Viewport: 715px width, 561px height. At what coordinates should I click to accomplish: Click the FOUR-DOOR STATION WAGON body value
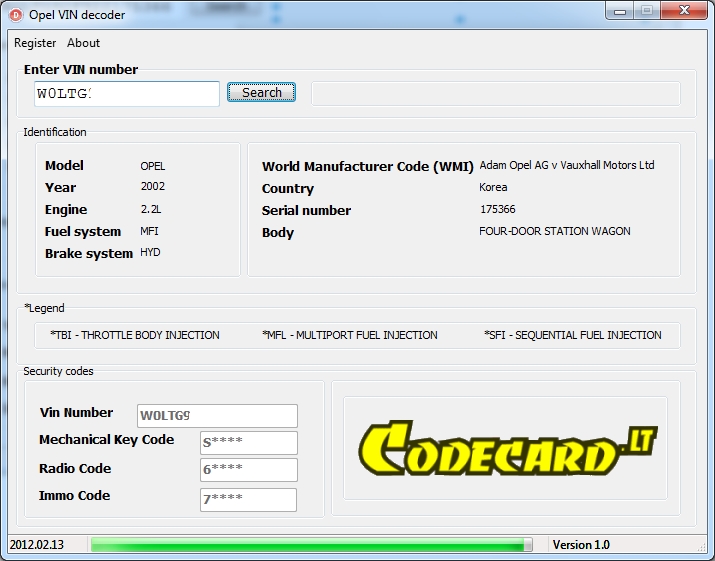pos(554,231)
